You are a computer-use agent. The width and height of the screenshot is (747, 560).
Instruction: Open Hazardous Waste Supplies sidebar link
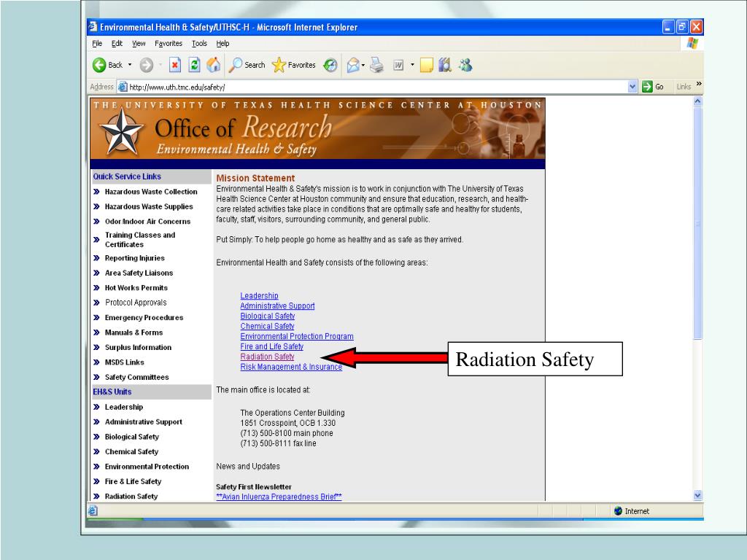[149, 206]
